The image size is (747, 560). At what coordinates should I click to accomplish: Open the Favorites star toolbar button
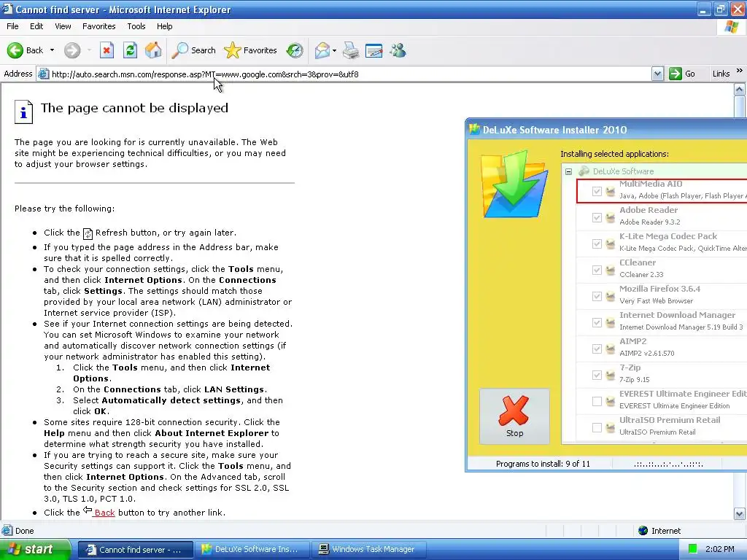point(251,50)
